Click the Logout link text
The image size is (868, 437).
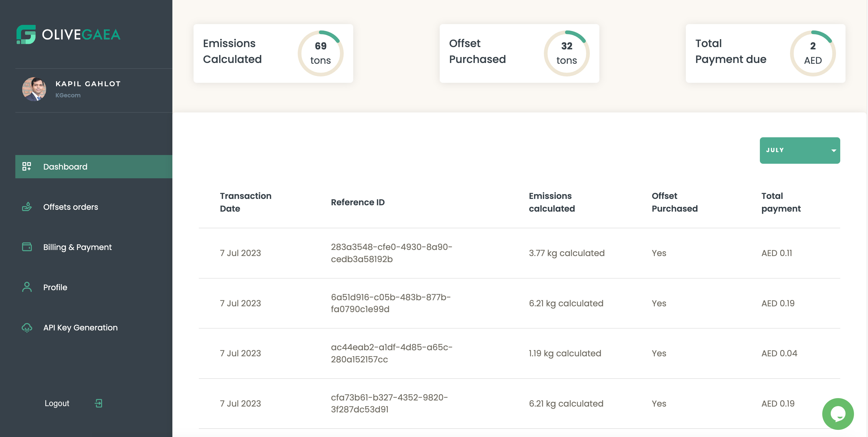57,403
